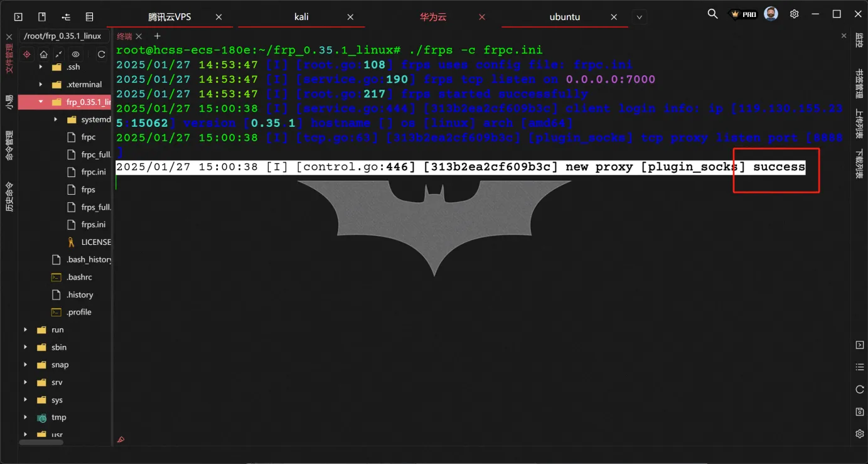Select the frps file
The image size is (868, 464).
pos(88,190)
